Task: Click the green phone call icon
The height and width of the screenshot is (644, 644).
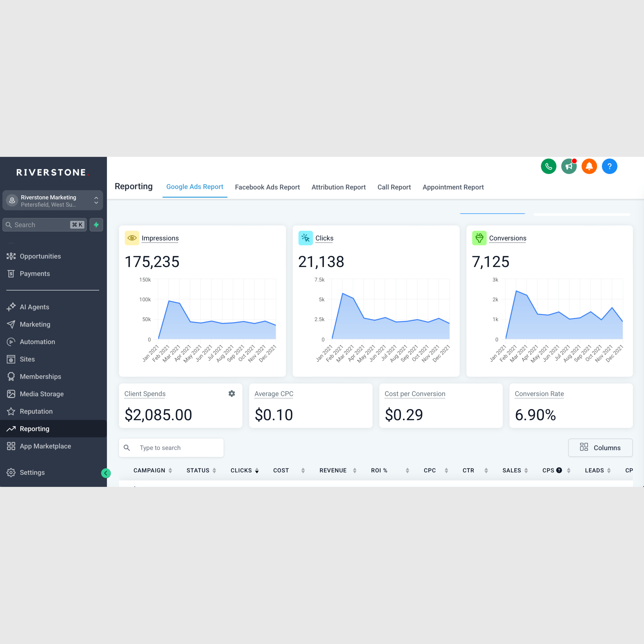Action: pos(548,166)
